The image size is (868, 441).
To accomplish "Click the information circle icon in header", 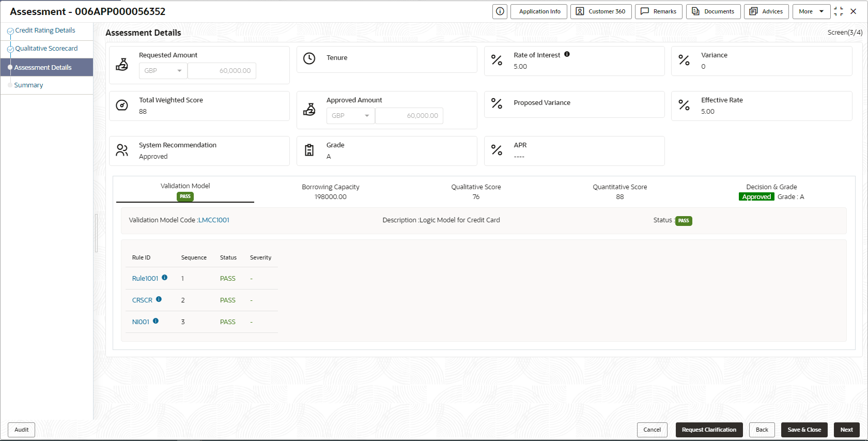I will pos(500,11).
